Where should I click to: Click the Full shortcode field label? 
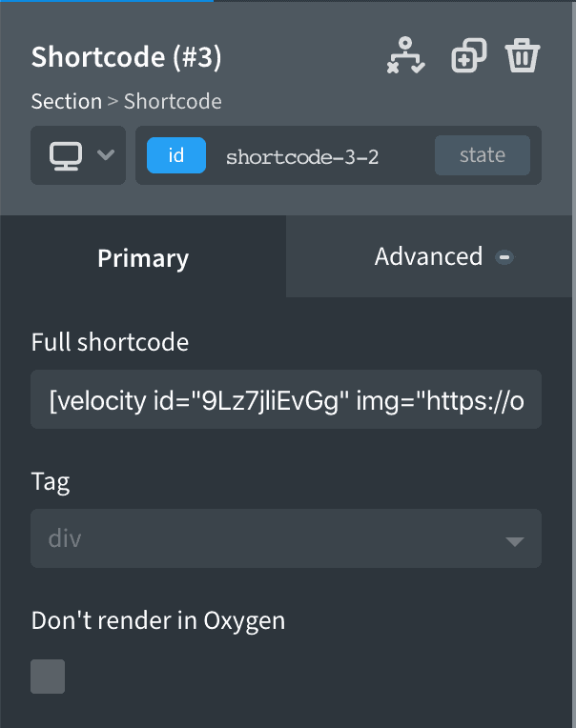(110, 342)
